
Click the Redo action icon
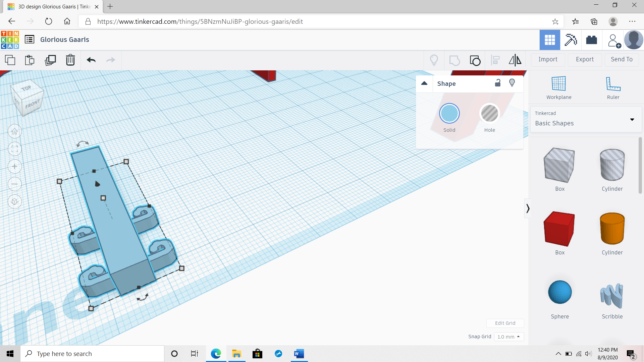pos(111,60)
